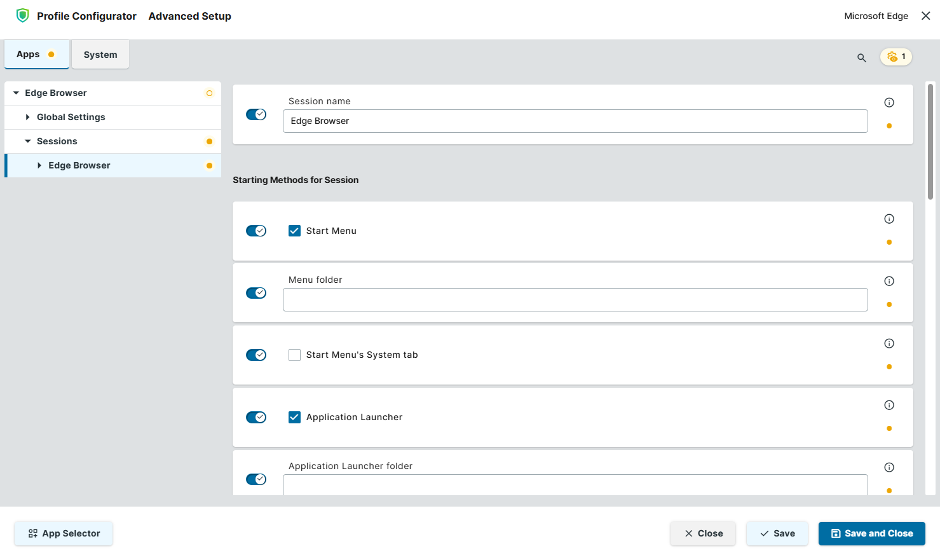Screen dimensions: 940x560
Task: Disable the Session name toggle switch
Action: pyautogui.click(x=256, y=114)
